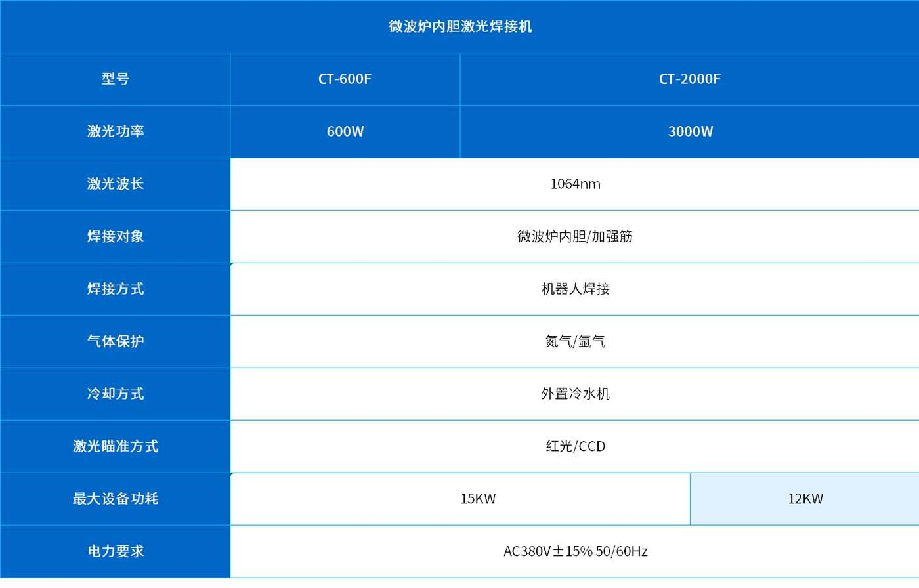The height and width of the screenshot is (588, 919).
Task: Click the 微波炉内胆/加强筋 cell
Action: (x=574, y=236)
